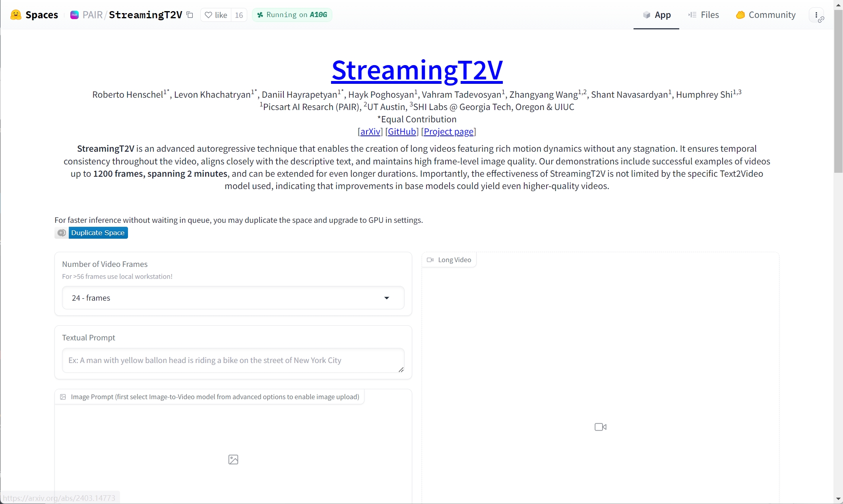
Task: Click the Running on A10G status badge
Action: 292,15
